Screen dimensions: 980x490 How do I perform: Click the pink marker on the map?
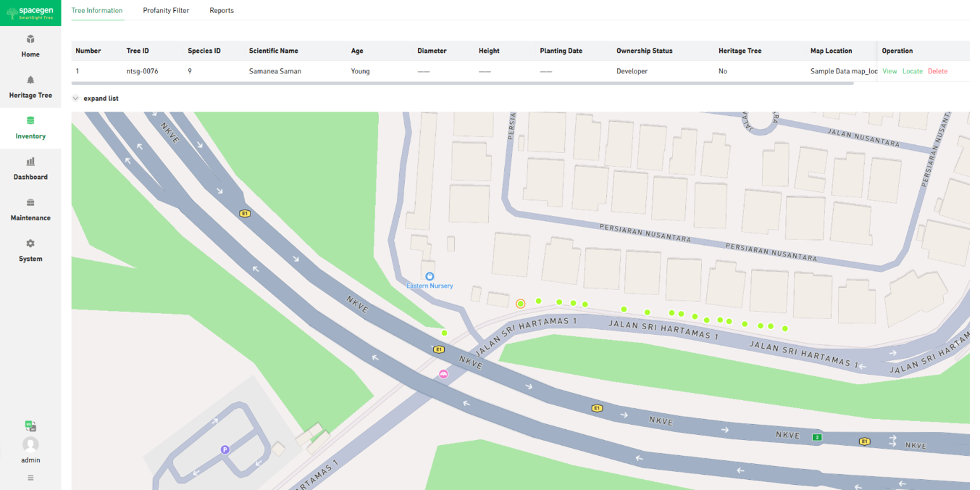(x=443, y=374)
